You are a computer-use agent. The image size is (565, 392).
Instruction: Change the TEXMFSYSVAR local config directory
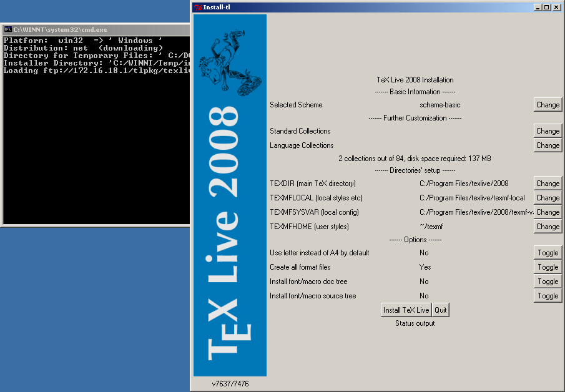[548, 212]
